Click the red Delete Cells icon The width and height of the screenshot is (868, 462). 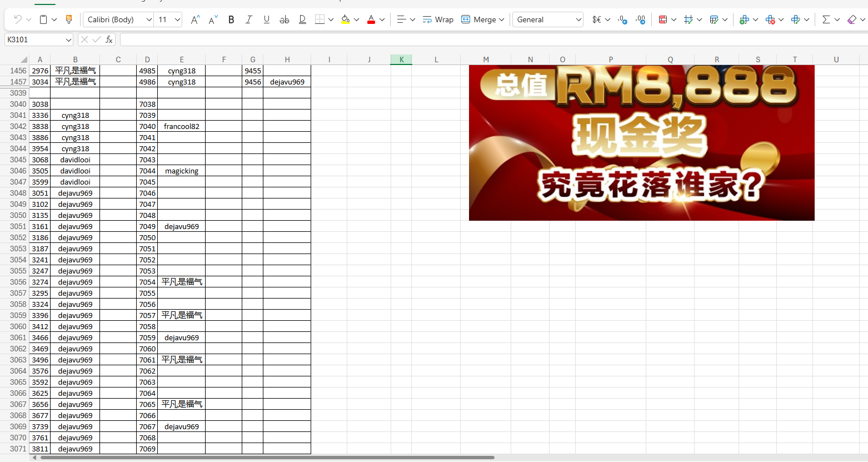tap(771, 19)
